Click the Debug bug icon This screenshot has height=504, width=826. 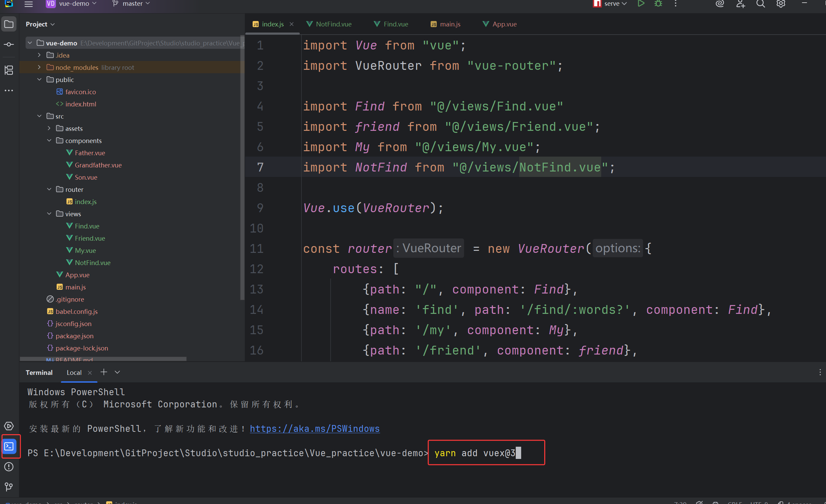[x=658, y=4]
